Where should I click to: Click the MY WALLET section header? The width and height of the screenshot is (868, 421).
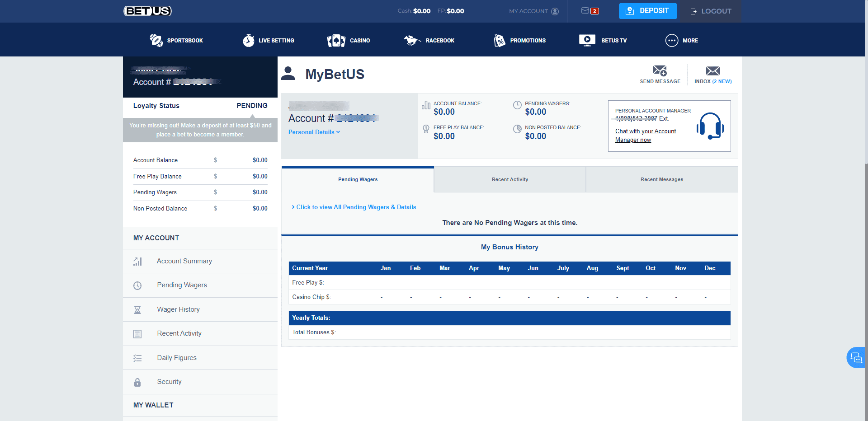click(x=153, y=405)
